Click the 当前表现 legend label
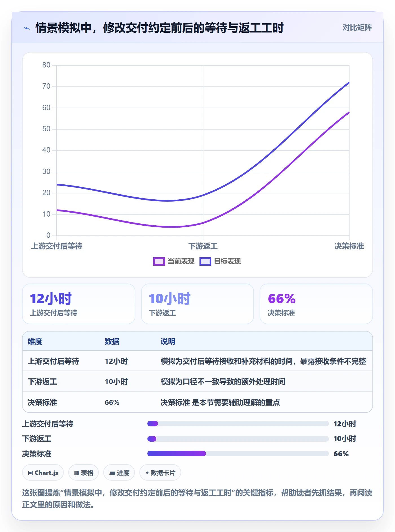The height and width of the screenshot is (532, 395). 181,261
